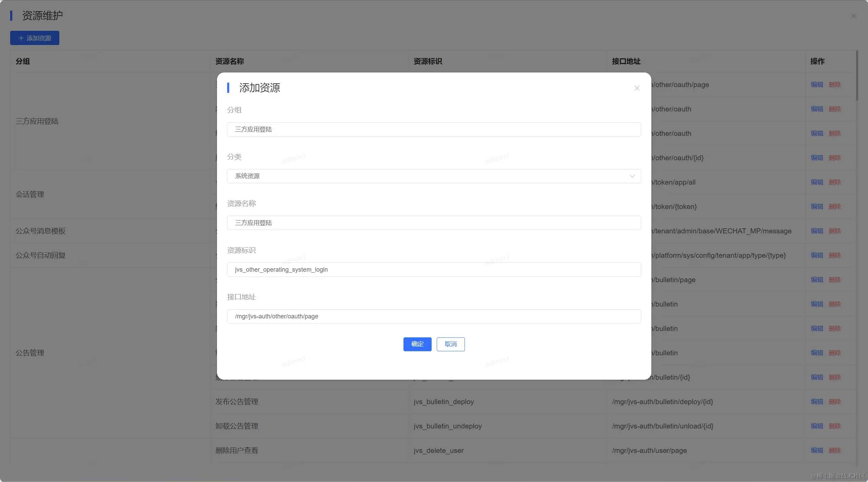Click the 接口地址 input field
Viewport: 868px width, 482px height.
[x=434, y=316]
